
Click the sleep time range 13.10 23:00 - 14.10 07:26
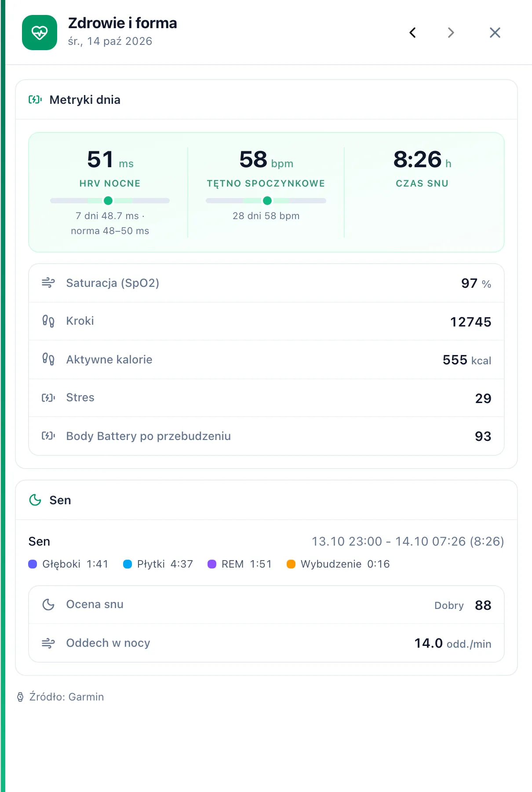[408, 541]
